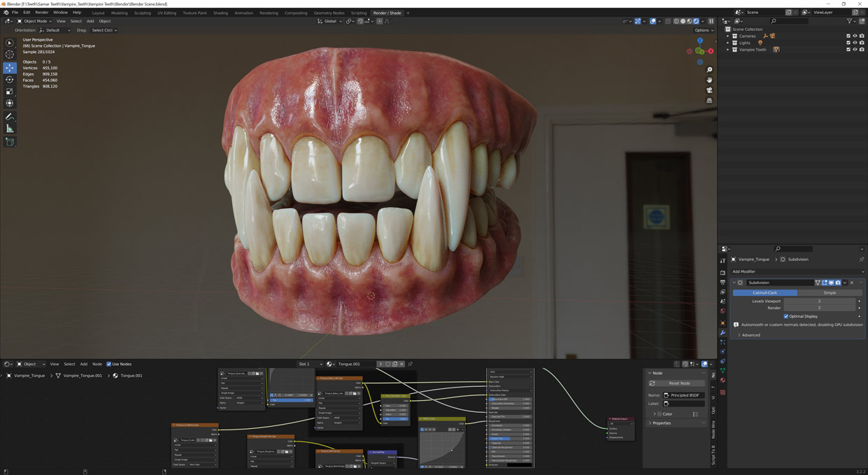Switch to Rendered viewport shading icon
The image size is (868, 475).
(x=695, y=21)
